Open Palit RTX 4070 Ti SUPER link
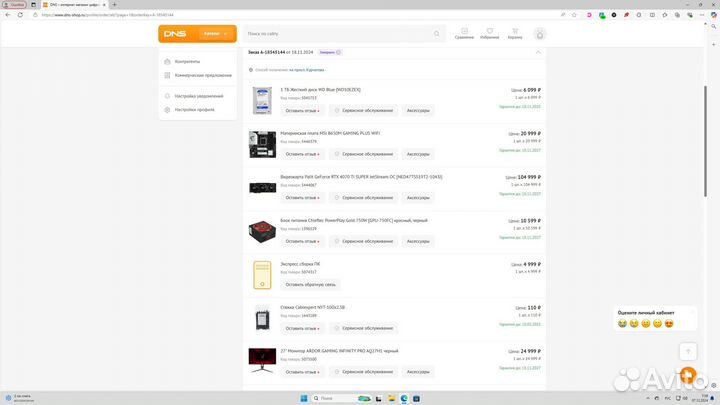Screen dimensions: 720x405 click(x=361, y=177)
